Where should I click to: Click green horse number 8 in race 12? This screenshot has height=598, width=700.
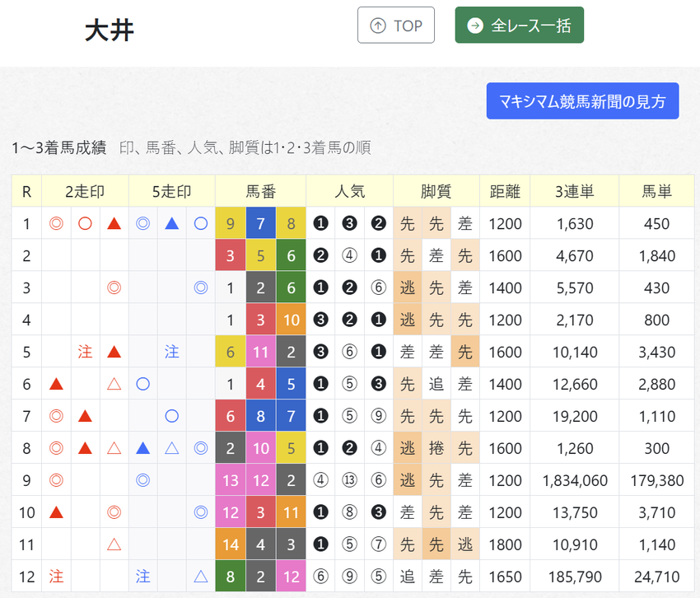(x=231, y=577)
